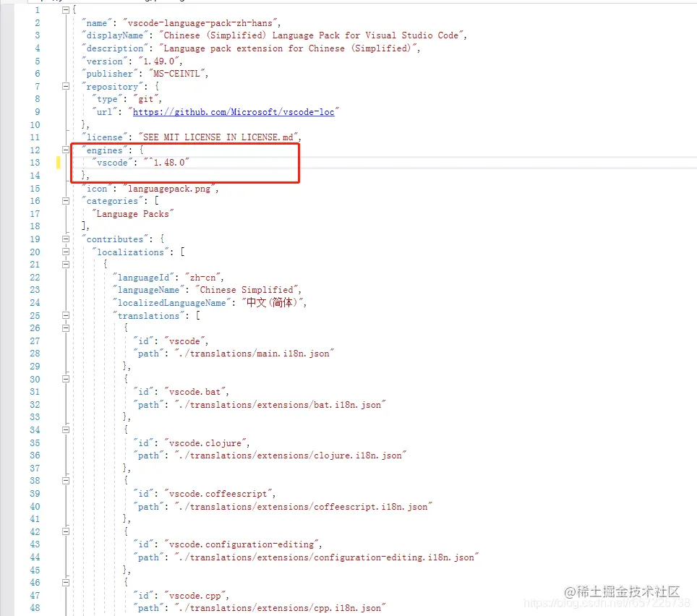Collapse the root object fold on line 1
Screen dimensions: 697x616
pyautogui.click(x=66, y=10)
